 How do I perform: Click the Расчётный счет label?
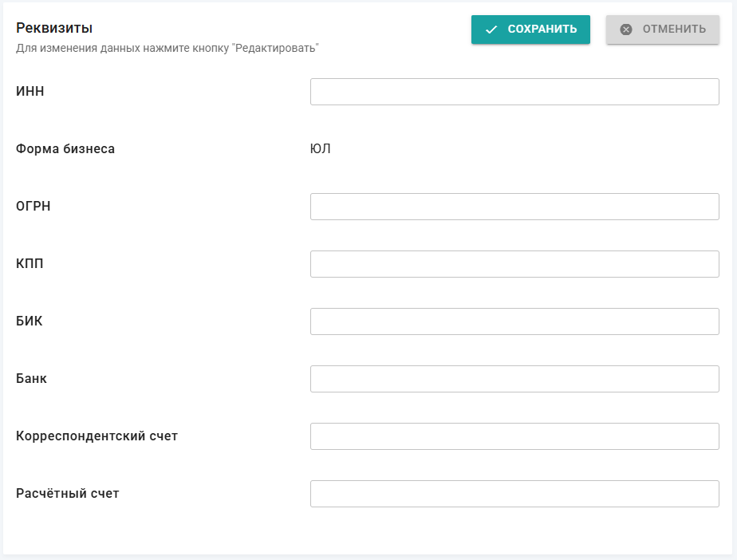[x=68, y=493]
